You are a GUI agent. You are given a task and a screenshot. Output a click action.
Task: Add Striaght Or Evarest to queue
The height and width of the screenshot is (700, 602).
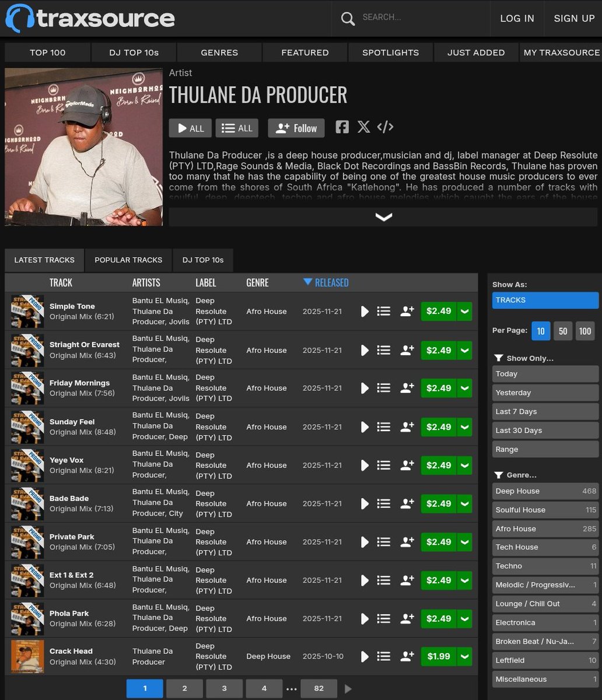pos(383,350)
